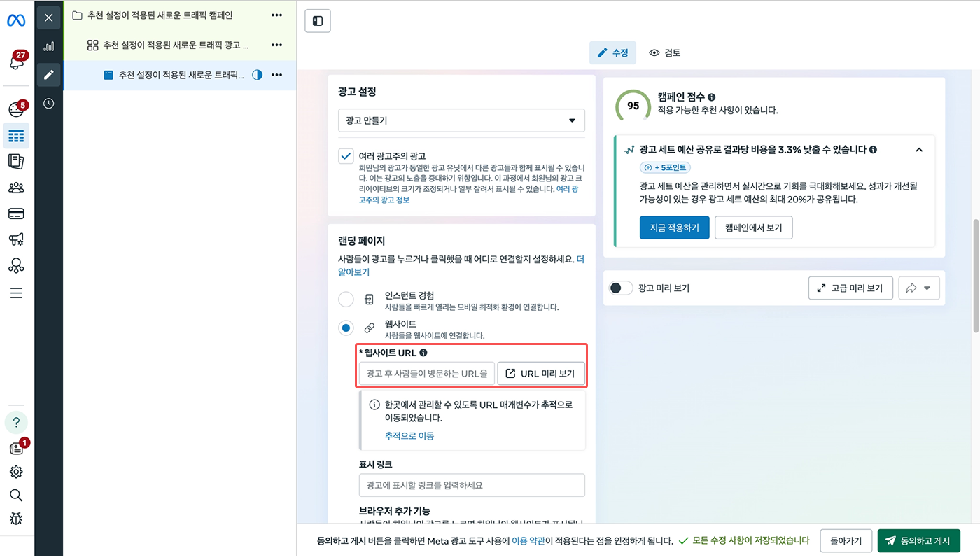
Task: Open the 광고 만들기 dropdown
Action: (461, 120)
